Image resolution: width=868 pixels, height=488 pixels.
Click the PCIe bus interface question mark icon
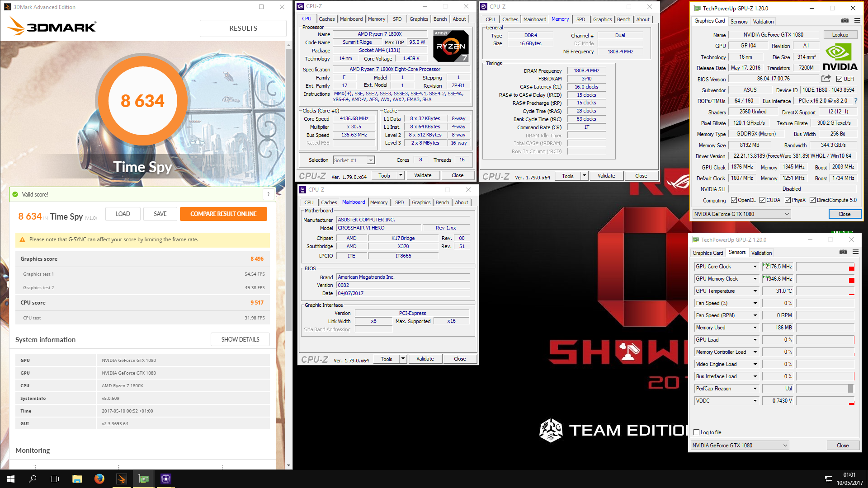tap(855, 101)
